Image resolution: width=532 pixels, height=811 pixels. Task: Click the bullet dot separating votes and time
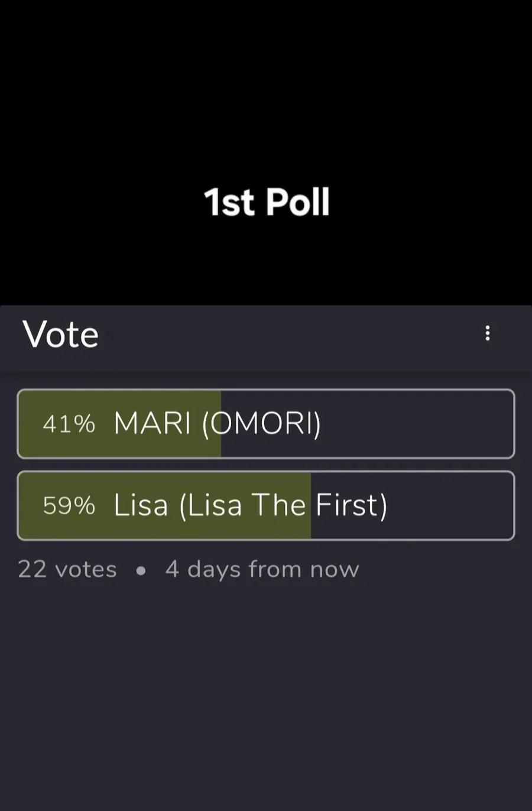[141, 571]
